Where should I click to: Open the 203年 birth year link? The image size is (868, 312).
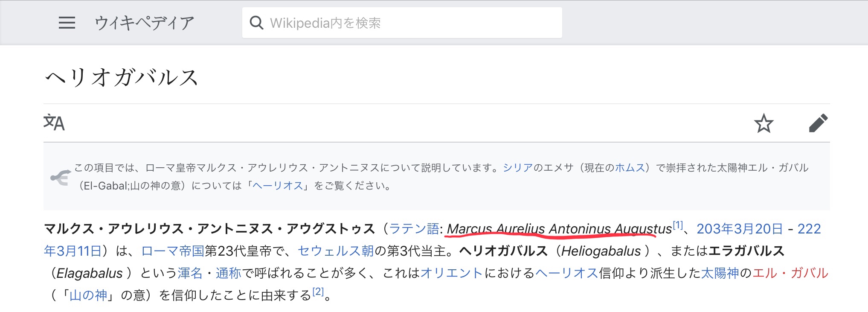pos(711,229)
